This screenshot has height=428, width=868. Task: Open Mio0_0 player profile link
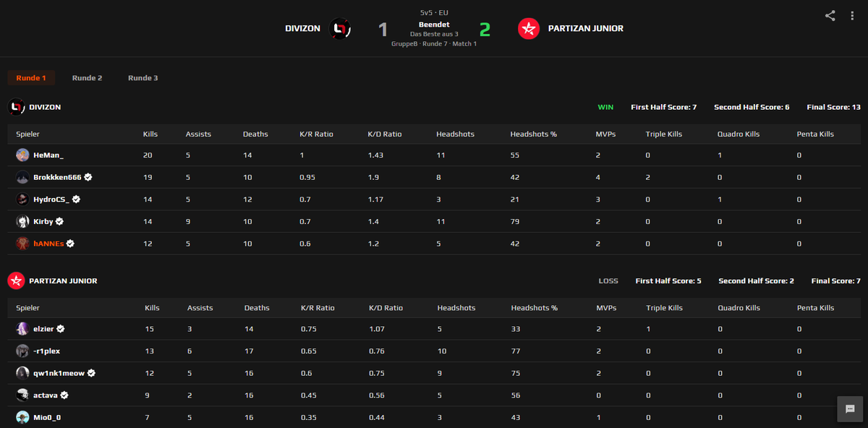(47, 417)
